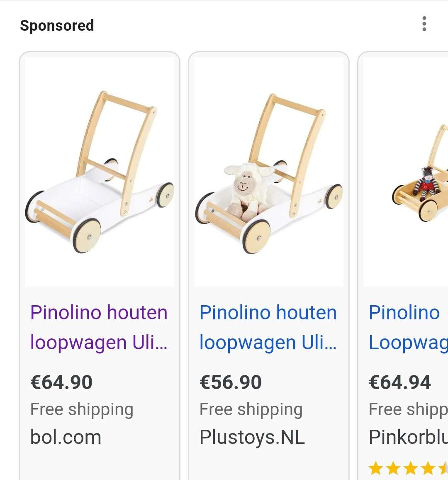Select the bol.com seller name
Viewport: 448px width, 480px height.
[x=66, y=437]
